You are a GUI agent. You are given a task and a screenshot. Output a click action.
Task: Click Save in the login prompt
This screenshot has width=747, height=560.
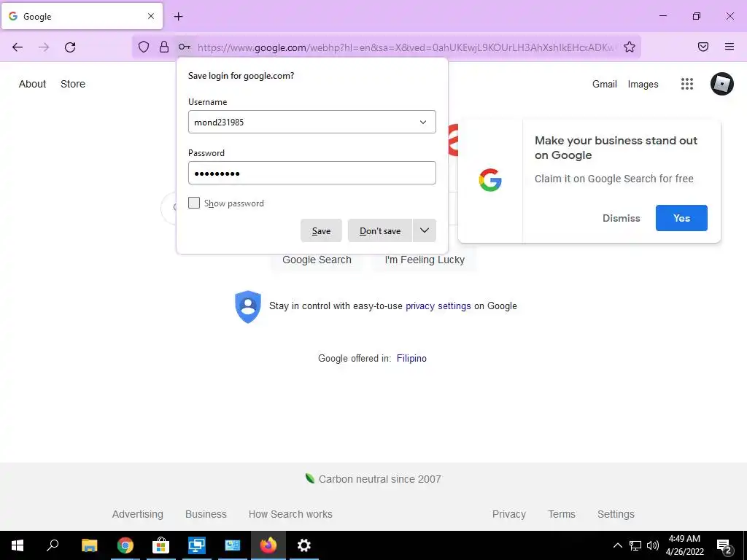coord(321,230)
